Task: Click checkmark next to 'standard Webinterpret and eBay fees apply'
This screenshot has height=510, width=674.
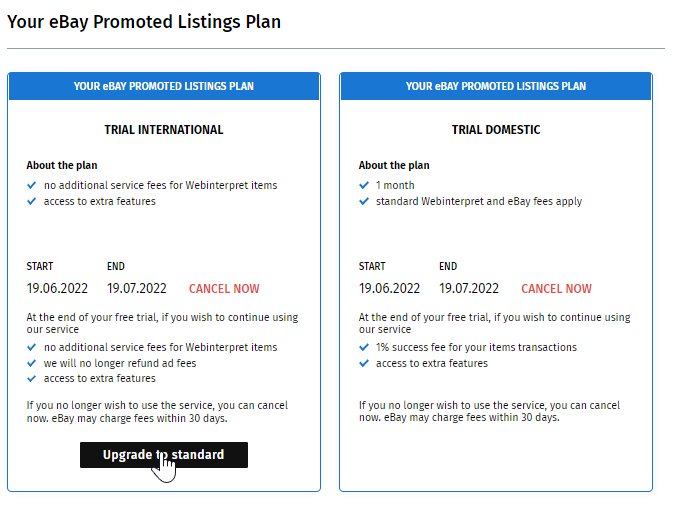Action: coord(364,201)
